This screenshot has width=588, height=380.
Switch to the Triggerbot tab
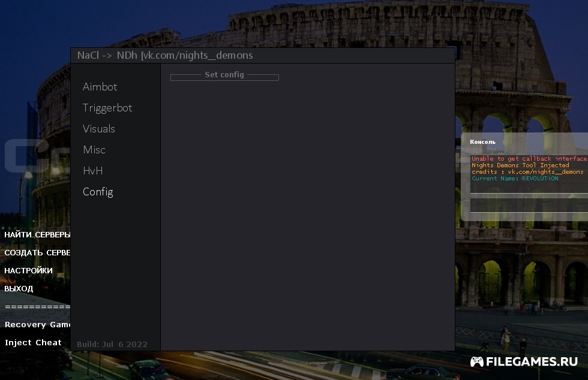pyautogui.click(x=107, y=108)
